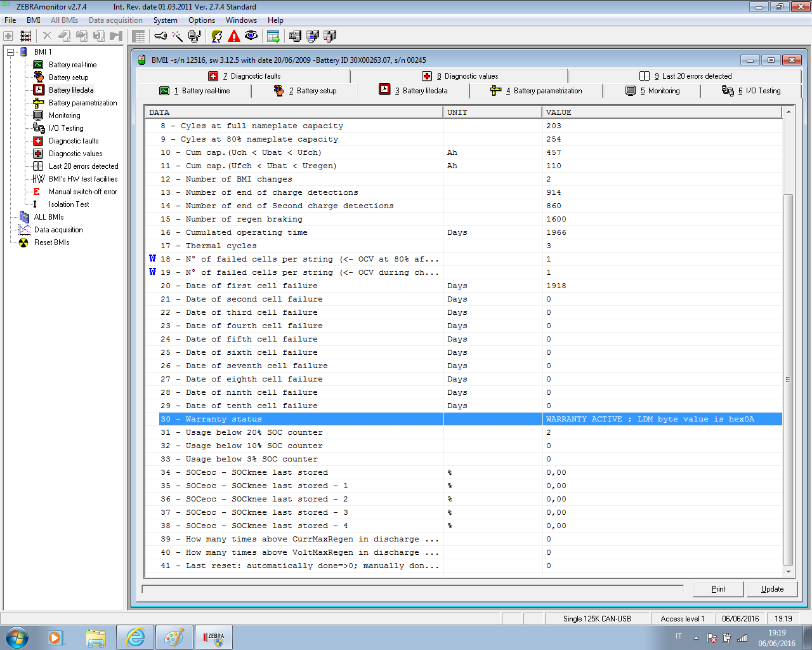Open Data acquisition in the tree
The image size is (812, 650).
(58, 230)
